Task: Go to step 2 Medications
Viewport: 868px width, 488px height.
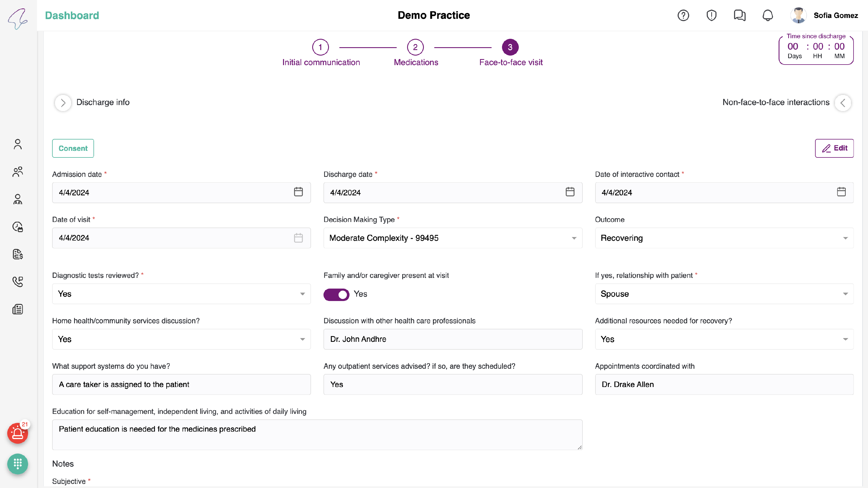Action: 415,47
